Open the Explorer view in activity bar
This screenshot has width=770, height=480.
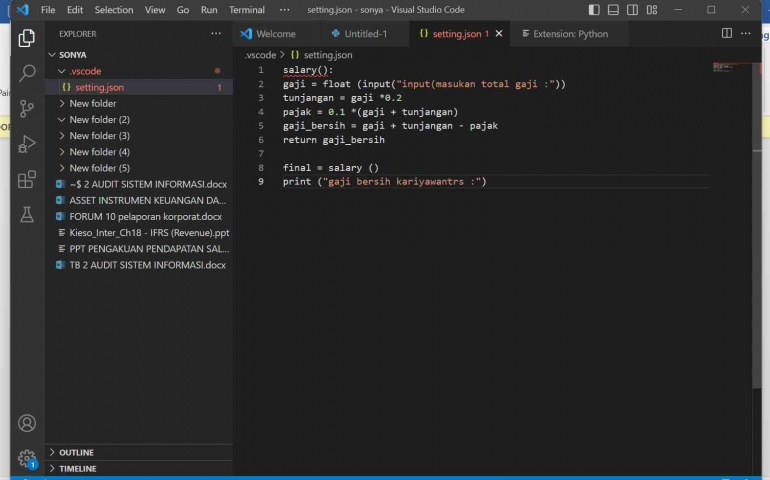(27, 39)
